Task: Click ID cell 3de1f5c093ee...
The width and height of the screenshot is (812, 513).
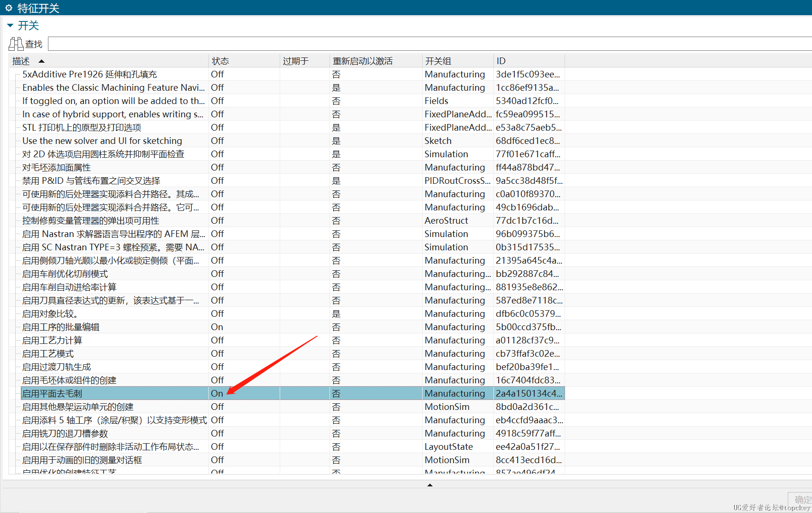Action: click(528, 74)
